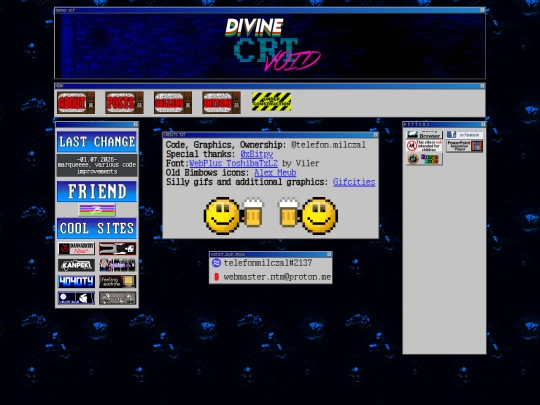Open the ABOUT navigation button
Screen dimensions: 540x405
pyautogui.click(x=76, y=102)
